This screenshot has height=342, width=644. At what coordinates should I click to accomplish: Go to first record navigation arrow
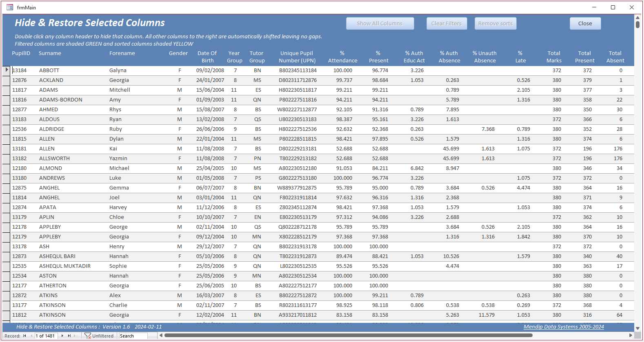coord(24,336)
